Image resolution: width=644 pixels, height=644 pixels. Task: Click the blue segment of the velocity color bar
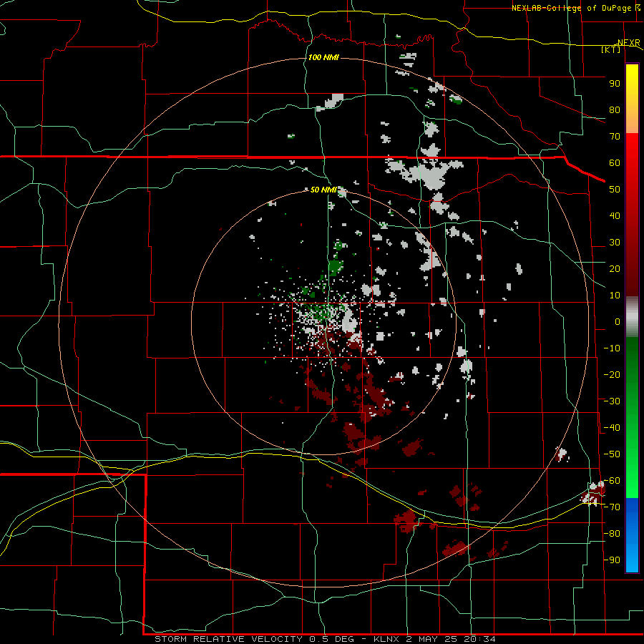[632, 535]
